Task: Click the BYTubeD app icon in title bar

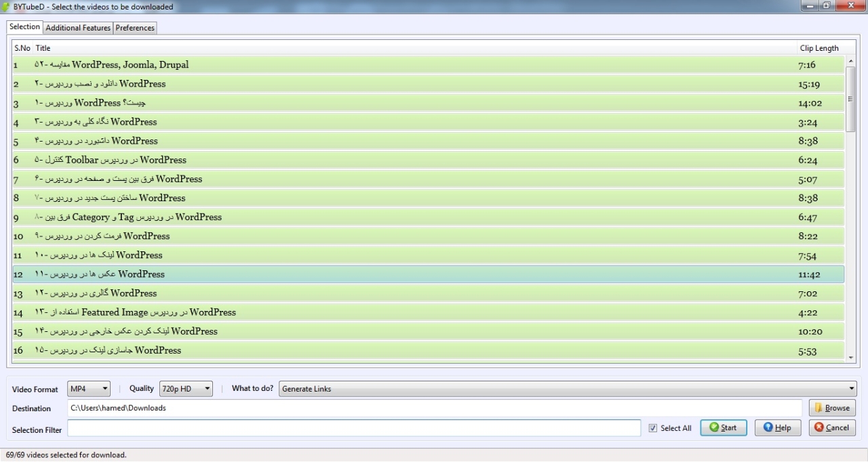Action: pyautogui.click(x=6, y=7)
